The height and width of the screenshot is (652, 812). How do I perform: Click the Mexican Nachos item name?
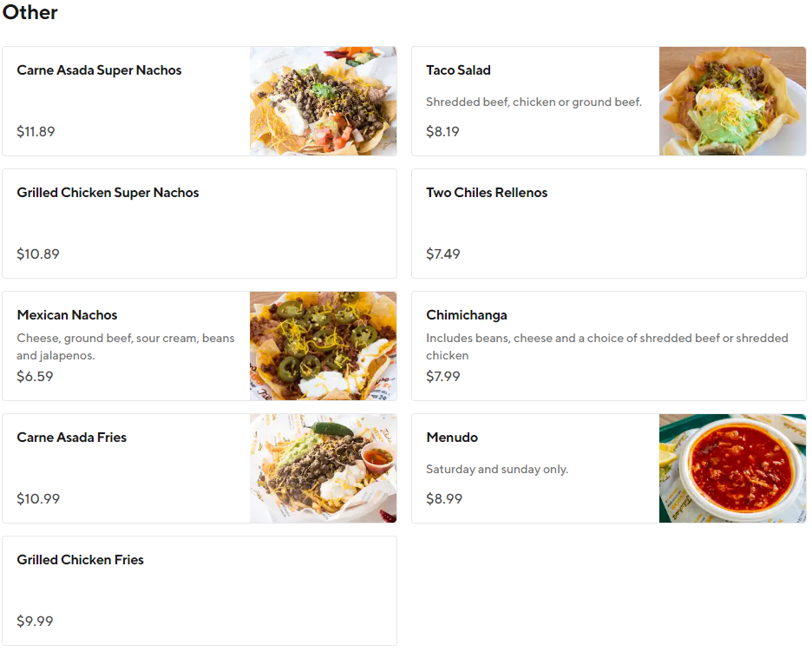(x=67, y=315)
